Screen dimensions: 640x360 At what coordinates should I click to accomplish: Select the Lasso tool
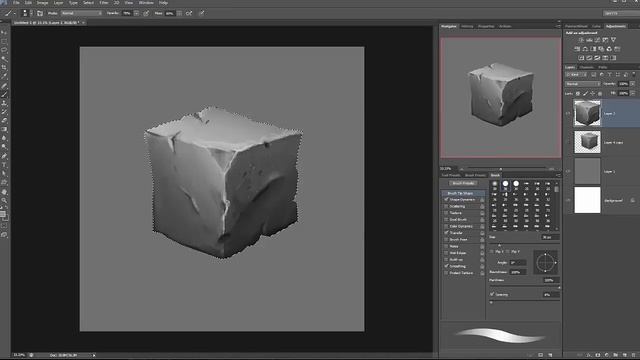point(4,50)
